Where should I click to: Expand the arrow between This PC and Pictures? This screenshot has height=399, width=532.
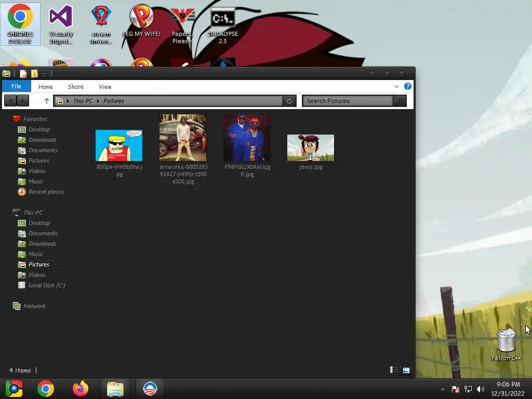(98, 101)
